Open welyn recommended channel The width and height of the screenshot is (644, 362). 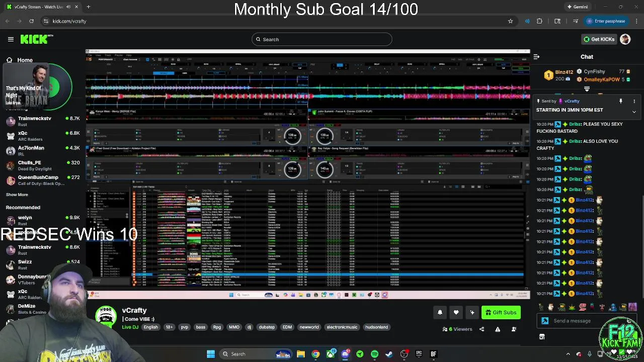coord(43,220)
